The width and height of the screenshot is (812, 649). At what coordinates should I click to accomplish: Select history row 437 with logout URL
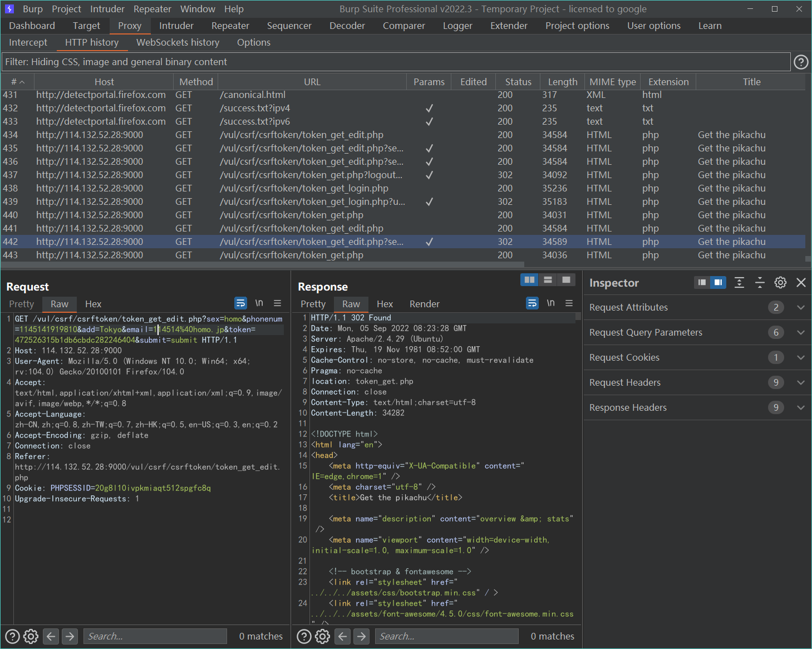[403, 175]
